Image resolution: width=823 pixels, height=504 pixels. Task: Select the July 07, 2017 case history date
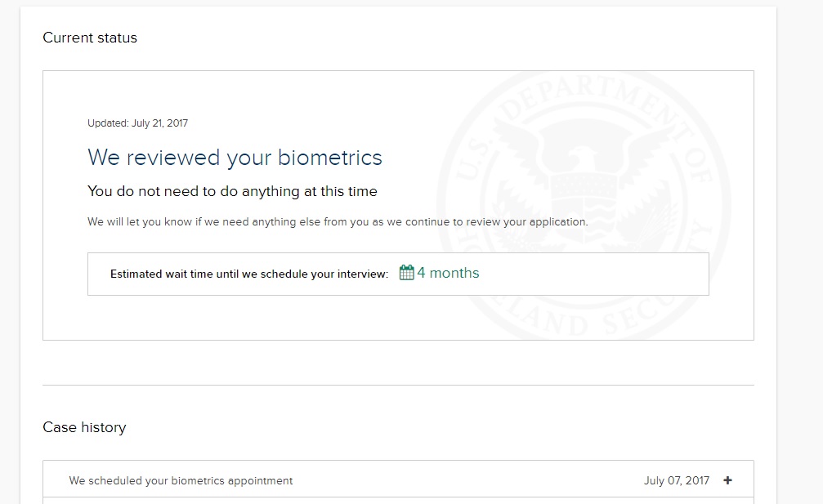(677, 480)
